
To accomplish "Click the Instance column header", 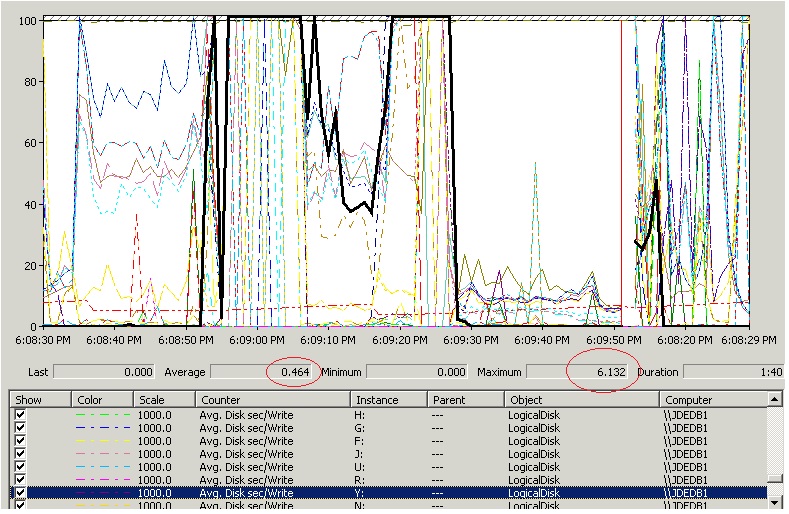I will point(391,400).
